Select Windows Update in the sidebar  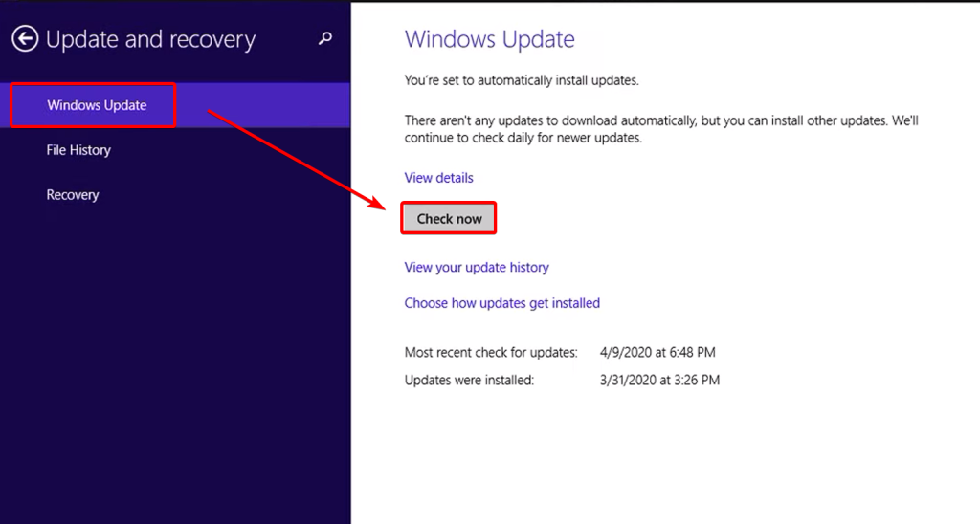(x=175, y=105)
